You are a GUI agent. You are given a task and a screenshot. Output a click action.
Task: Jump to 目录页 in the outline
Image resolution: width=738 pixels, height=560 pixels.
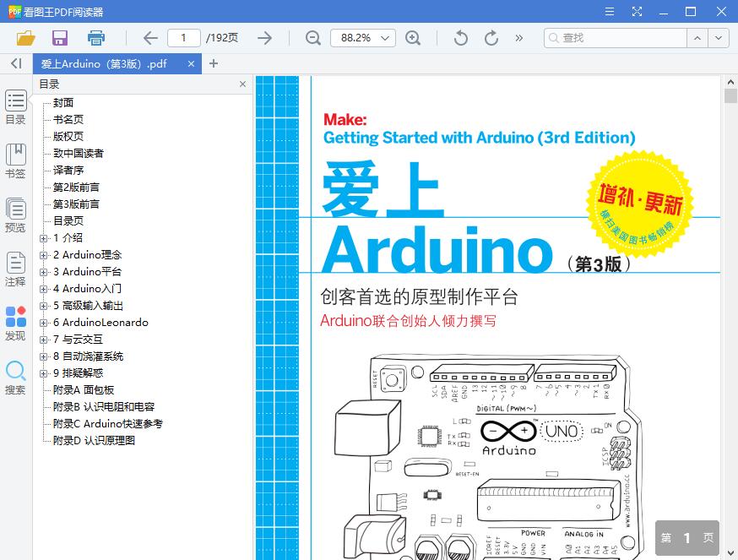tap(68, 221)
